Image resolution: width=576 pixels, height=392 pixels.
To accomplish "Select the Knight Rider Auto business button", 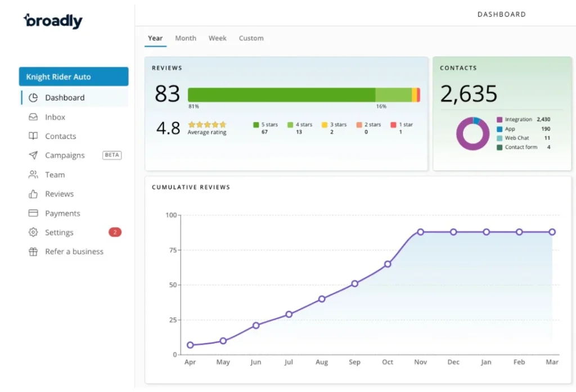I will (x=74, y=76).
